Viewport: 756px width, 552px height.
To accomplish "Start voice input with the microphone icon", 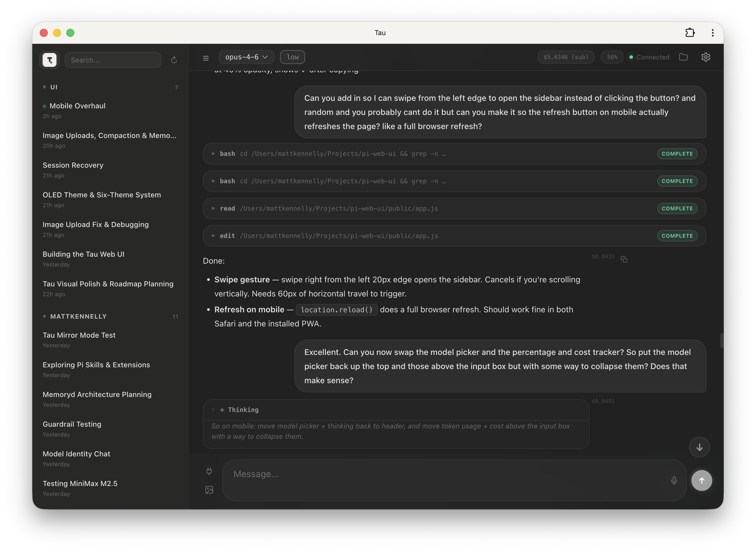I will click(x=674, y=481).
